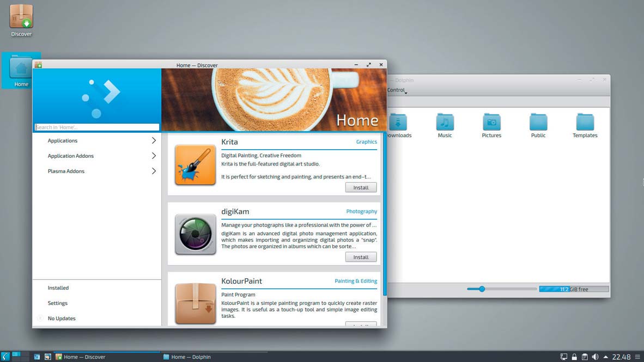
Task: Click 'Digital Painting, Creative Freedom' tagline
Action: click(x=261, y=155)
